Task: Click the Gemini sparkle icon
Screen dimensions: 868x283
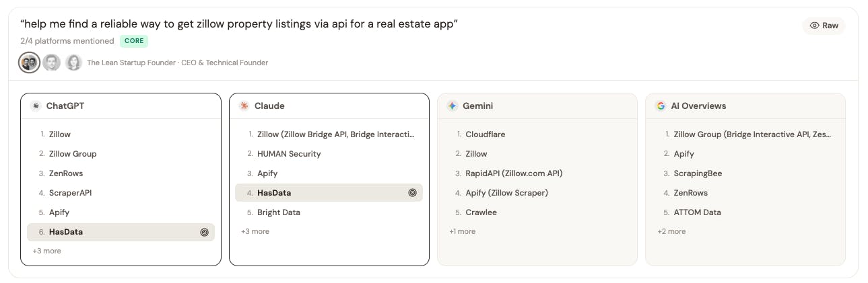Action: pyautogui.click(x=452, y=106)
